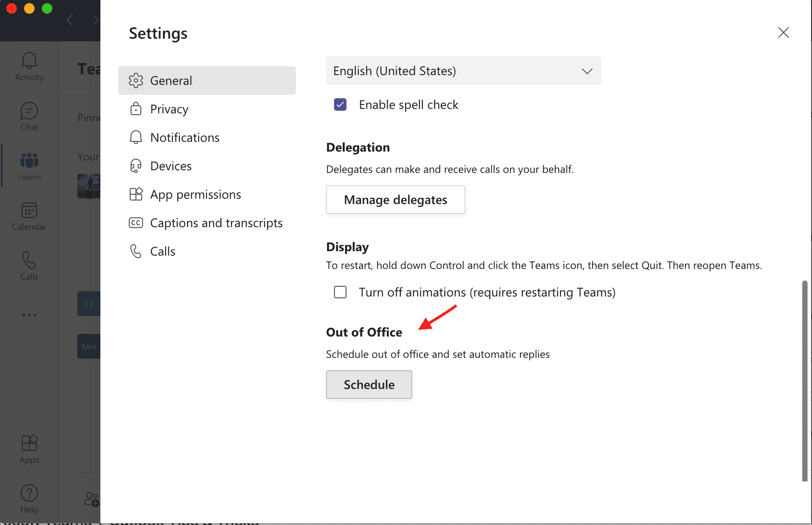This screenshot has height=525, width=812.
Task: Open the Devices settings section
Action: coord(171,166)
